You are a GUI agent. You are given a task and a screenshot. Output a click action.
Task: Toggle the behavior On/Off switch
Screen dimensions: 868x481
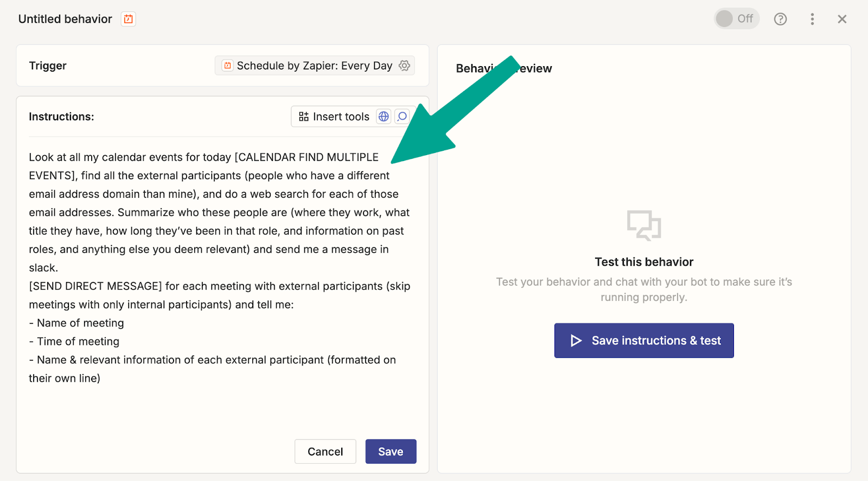click(736, 19)
